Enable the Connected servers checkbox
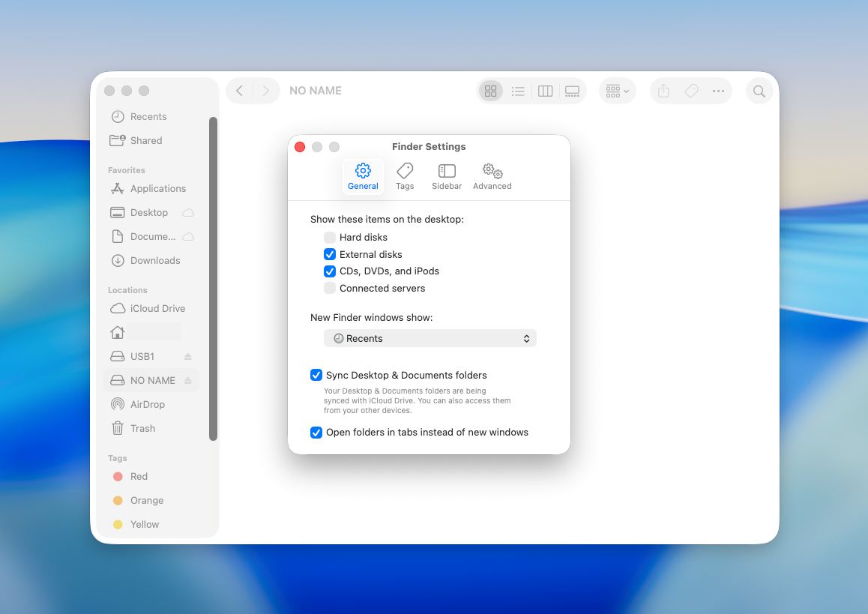This screenshot has width=868, height=614. click(x=329, y=288)
